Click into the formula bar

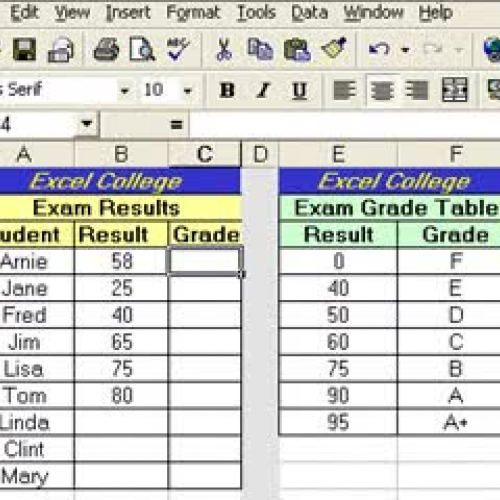[x=345, y=124]
